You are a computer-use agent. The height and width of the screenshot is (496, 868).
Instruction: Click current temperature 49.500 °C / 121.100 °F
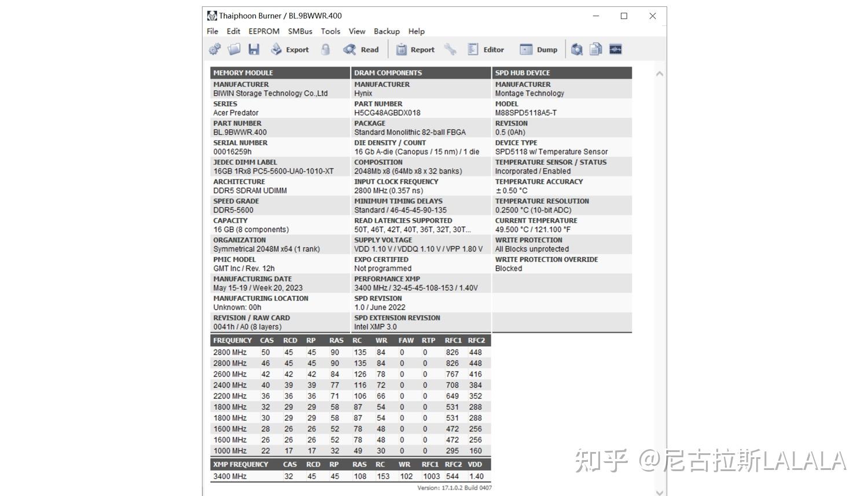532,230
